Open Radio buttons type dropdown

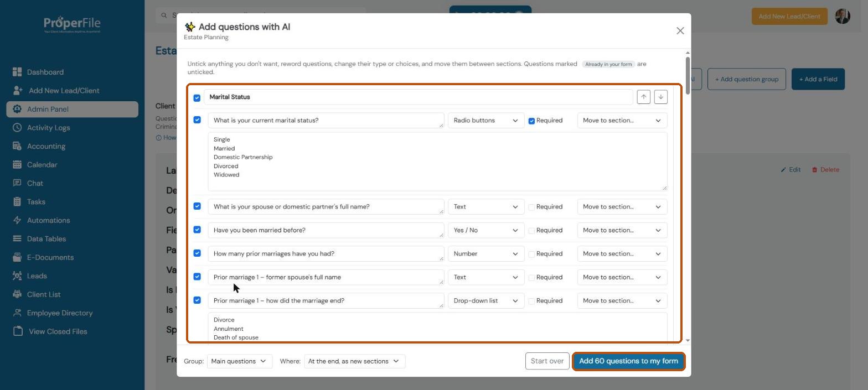click(485, 120)
